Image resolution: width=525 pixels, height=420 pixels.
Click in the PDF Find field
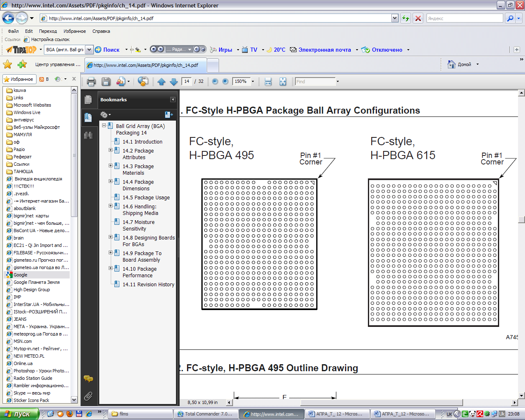(315, 81)
